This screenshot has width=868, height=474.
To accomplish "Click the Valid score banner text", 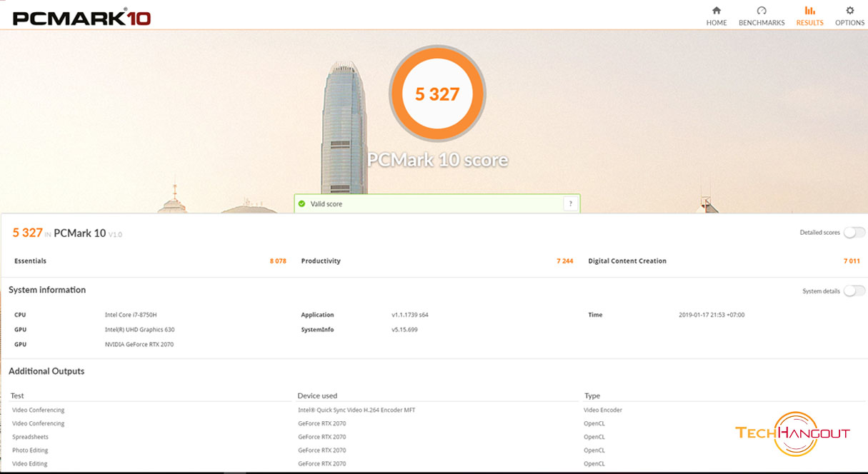I will 326,204.
